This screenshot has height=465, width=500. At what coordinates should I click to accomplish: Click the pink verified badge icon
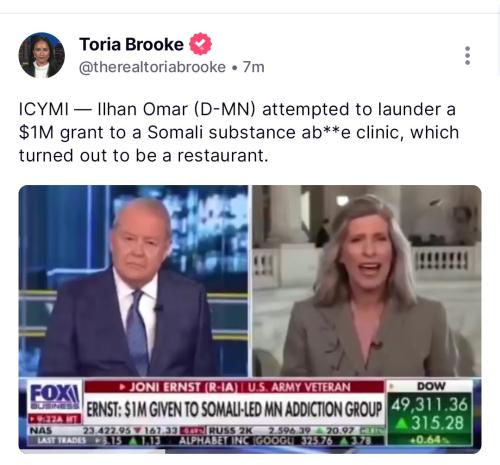point(201,44)
